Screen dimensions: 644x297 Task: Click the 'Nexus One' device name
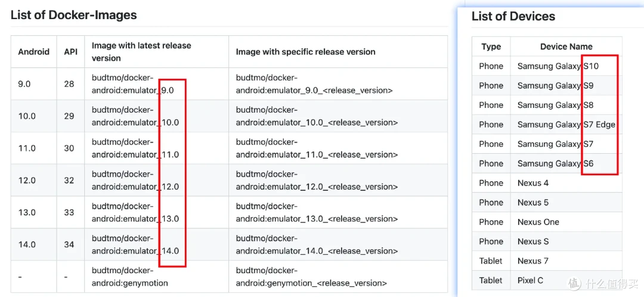click(x=538, y=222)
